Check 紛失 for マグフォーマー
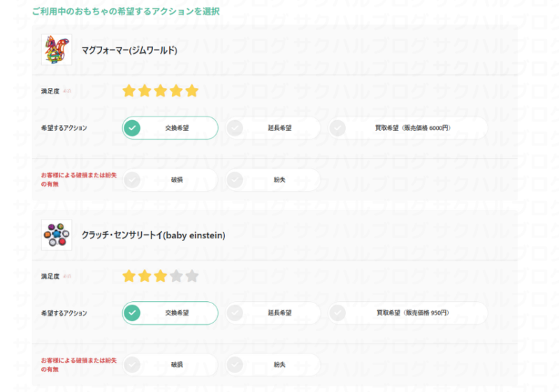This screenshot has width=559, height=392. 273,180
